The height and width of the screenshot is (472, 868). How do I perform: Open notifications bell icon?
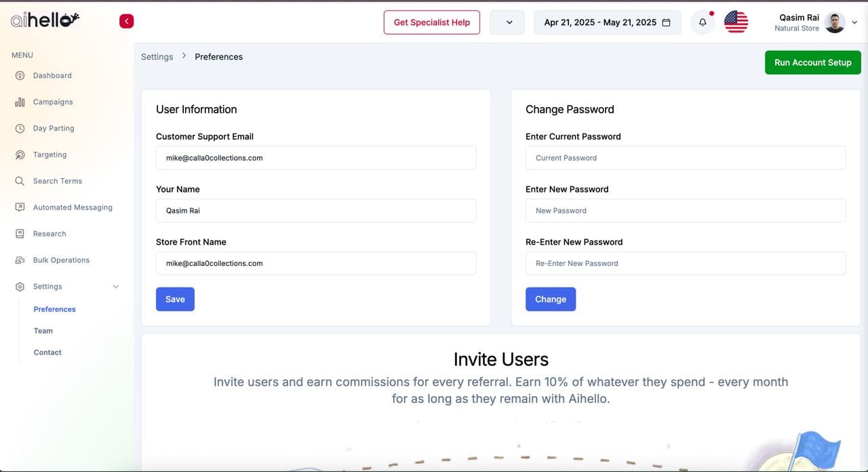pyautogui.click(x=703, y=22)
